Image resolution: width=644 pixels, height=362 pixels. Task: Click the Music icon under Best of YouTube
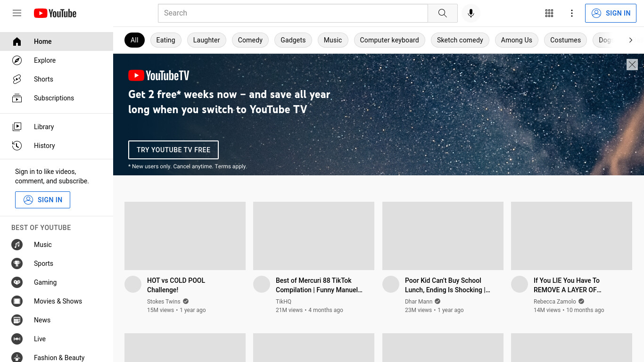17,245
